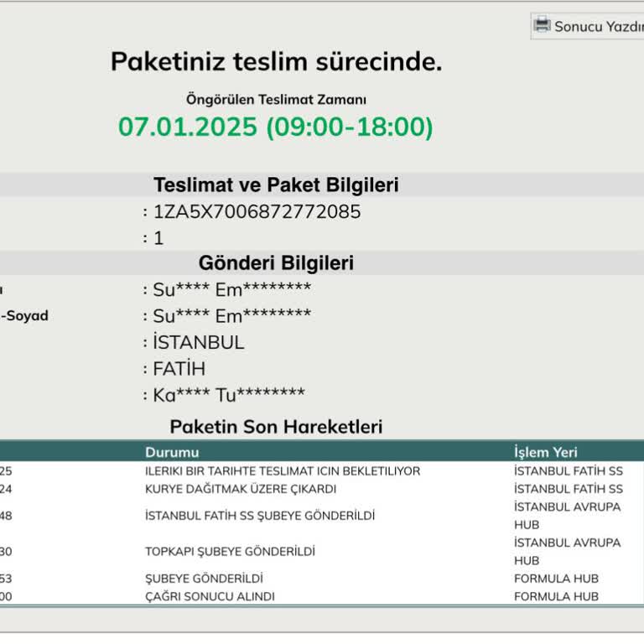Select the estimated delivery time 07.01.2025 (09:00-18:00)
Screen dimensions: 644x644
[x=276, y=127]
